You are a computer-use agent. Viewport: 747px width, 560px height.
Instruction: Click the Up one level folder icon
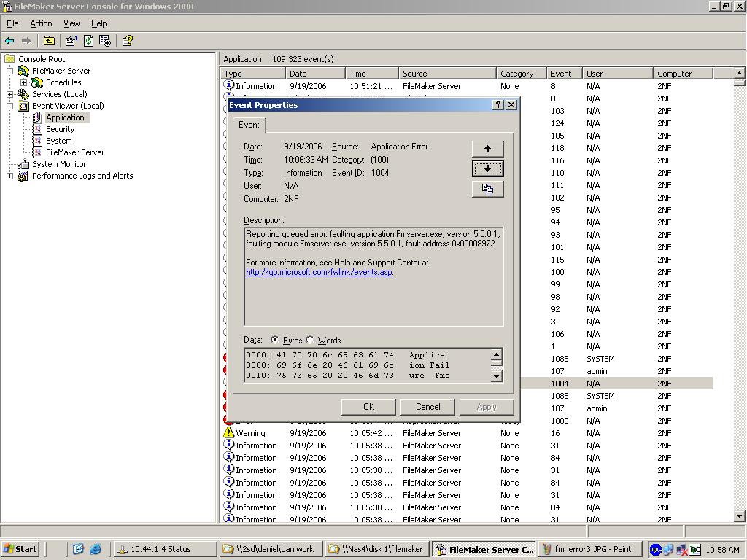pos(49,41)
